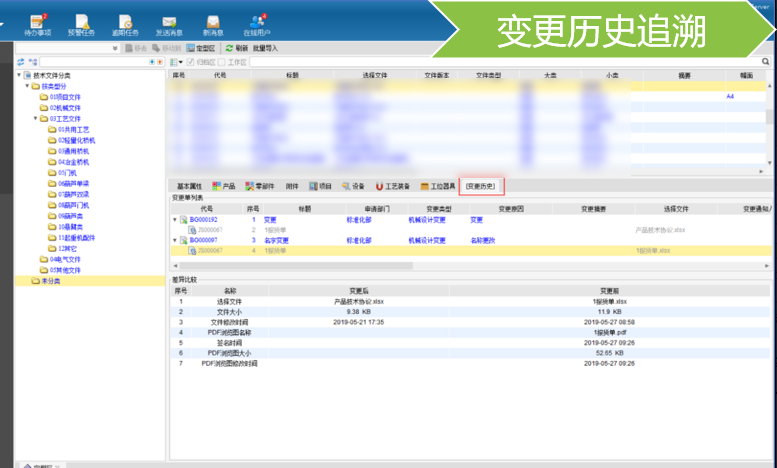Collapse change order BG000192 row
The width and height of the screenshot is (777, 468).
[x=175, y=219]
